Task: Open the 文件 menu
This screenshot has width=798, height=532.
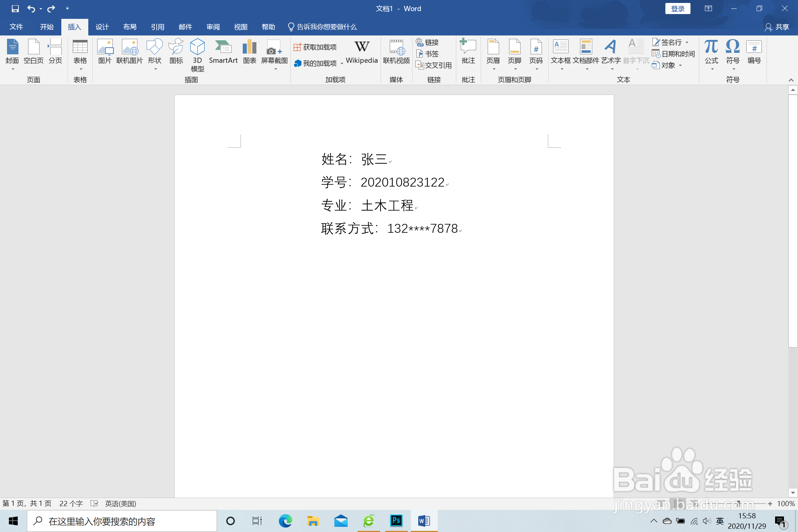Action: click(x=16, y=27)
